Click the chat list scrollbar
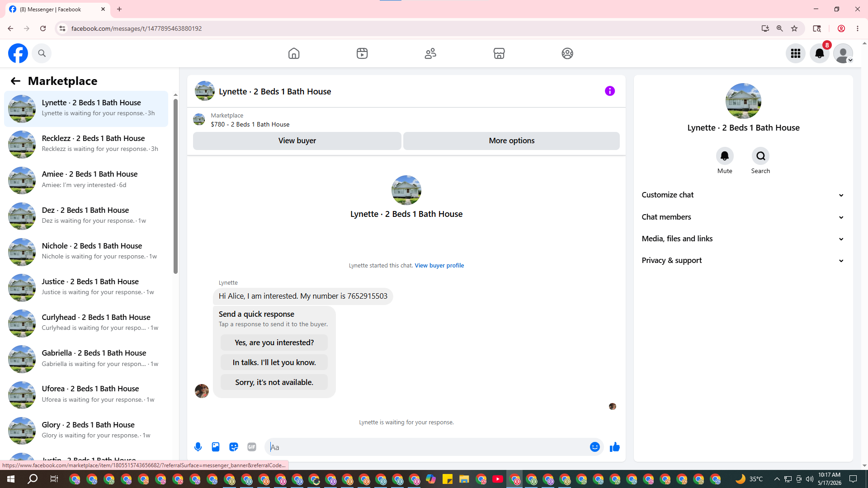The width and height of the screenshot is (868, 488). (x=176, y=185)
